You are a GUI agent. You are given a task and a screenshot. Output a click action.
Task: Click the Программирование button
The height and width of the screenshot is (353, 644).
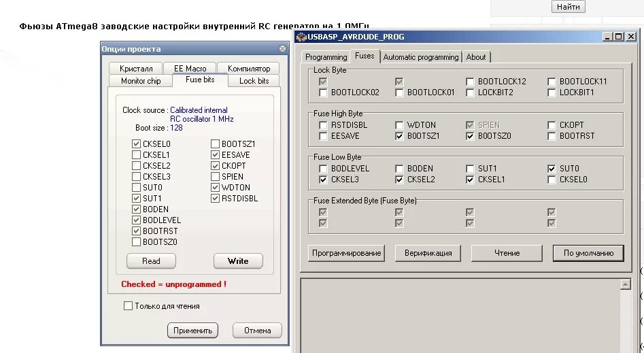(346, 253)
